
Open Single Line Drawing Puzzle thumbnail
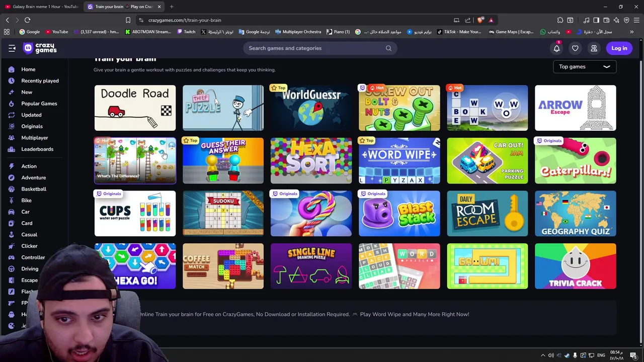point(311,266)
